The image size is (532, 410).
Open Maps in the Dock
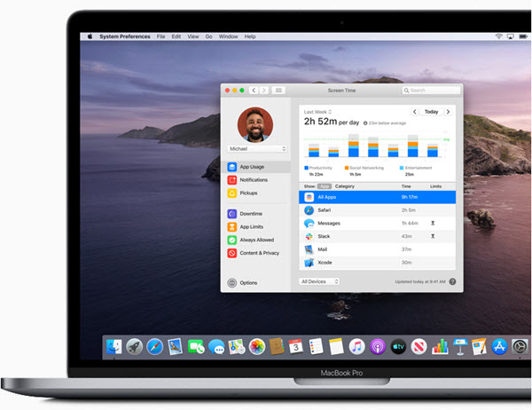[x=237, y=347]
